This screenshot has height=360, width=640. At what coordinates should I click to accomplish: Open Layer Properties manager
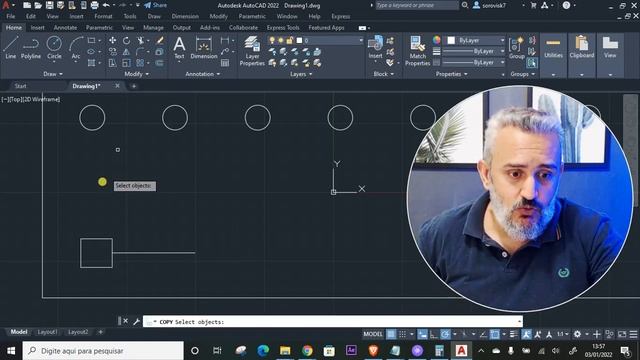pos(252,51)
